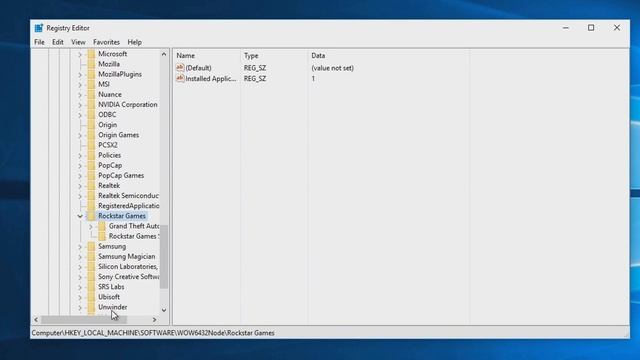Click the NVIDIA Corporation folder icon
Viewport: 640px width, 360px height.
coord(91,104)
